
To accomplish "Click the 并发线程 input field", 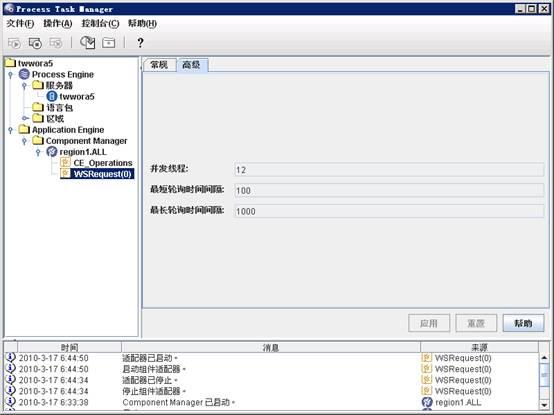I will point(389,170).
